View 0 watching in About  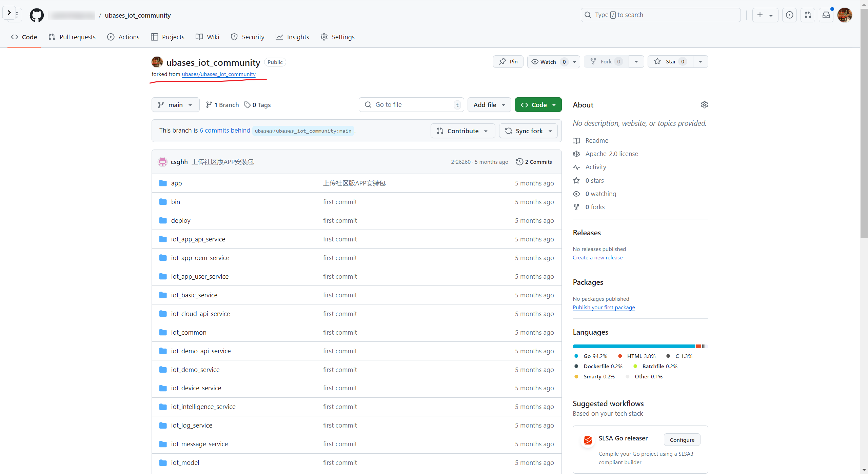(x=601, y=194)
